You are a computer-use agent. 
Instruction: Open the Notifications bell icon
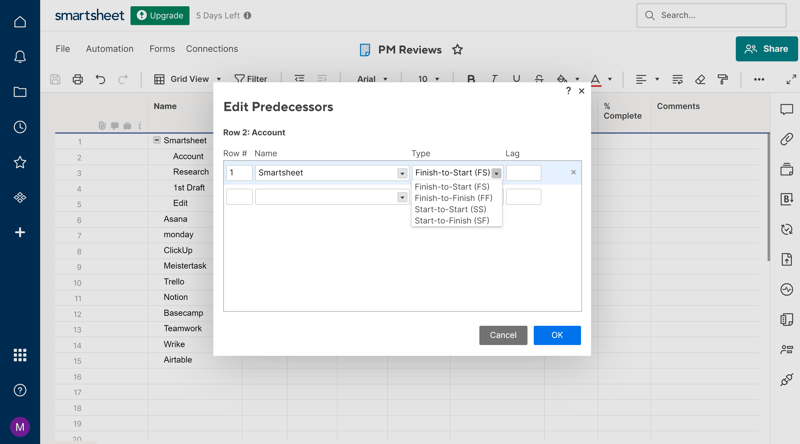pyautogui.click(x=20, y=57)
